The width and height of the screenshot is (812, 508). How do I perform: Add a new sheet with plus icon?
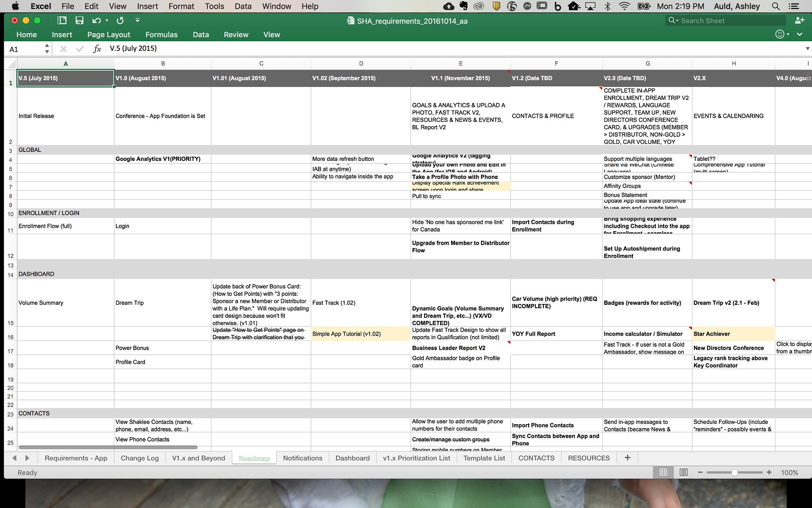pos(627,458)
